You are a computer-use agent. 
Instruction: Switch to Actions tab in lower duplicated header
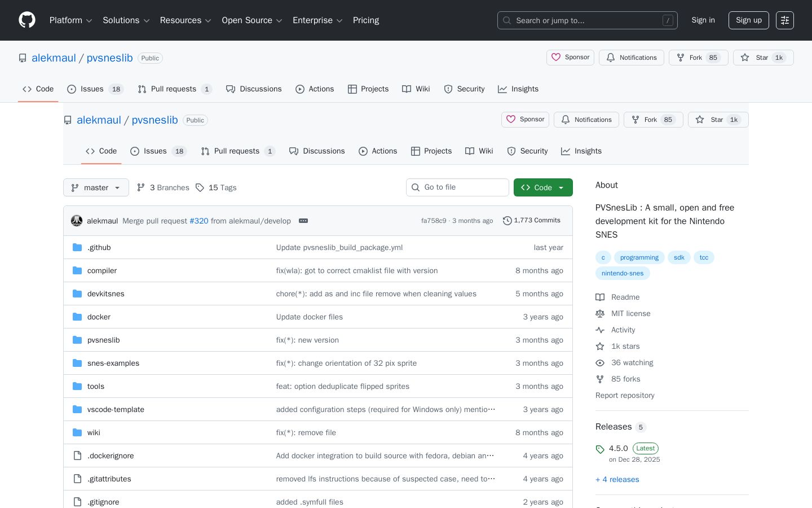pyautogui.click(x=378, y=151)
